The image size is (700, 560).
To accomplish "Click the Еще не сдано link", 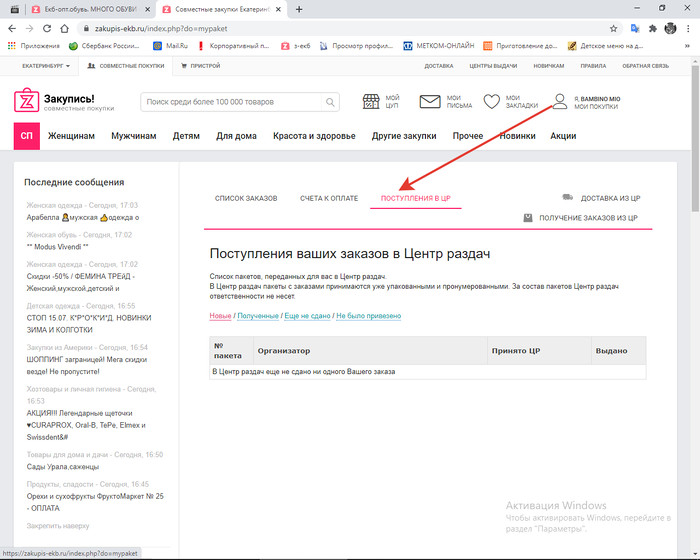I will tap(307, 316).
